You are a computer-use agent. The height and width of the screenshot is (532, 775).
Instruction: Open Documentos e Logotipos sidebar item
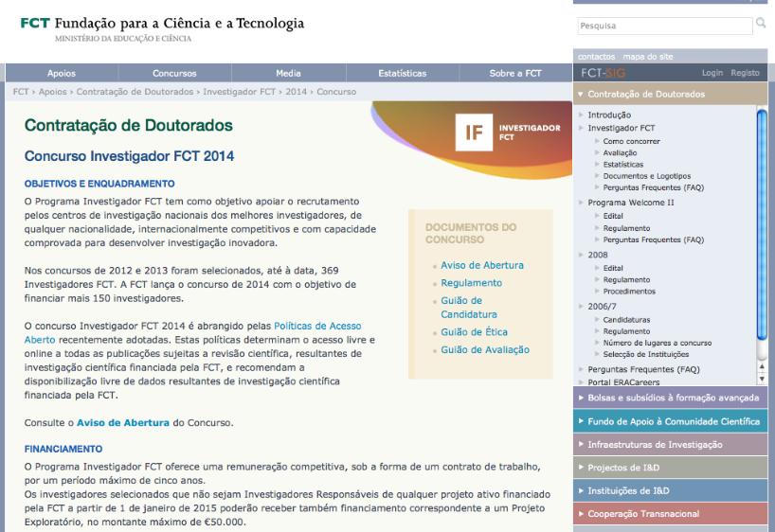click(x=646, y=176)
